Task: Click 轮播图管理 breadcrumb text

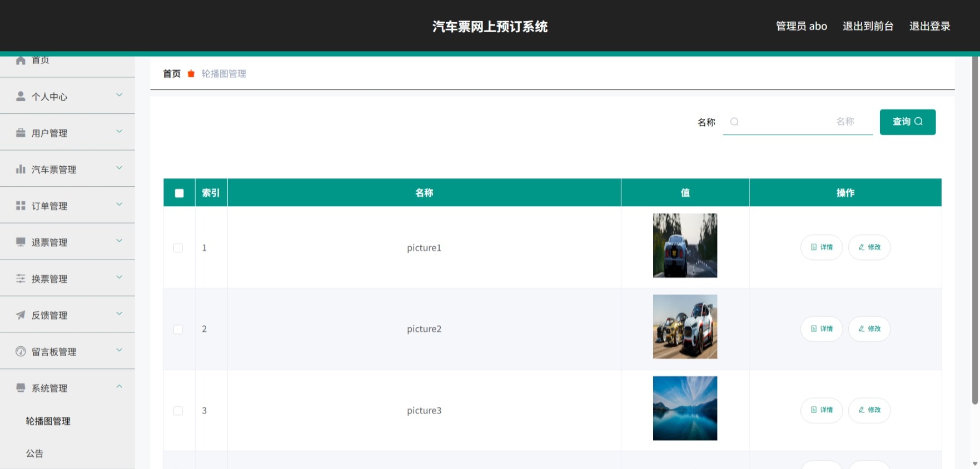Action: point(223,73)
